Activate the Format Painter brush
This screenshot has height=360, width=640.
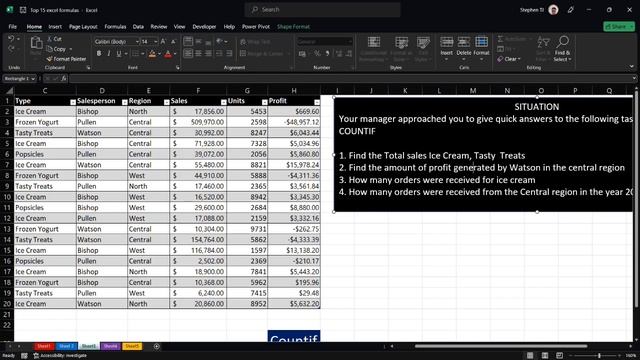coord(66,59)
